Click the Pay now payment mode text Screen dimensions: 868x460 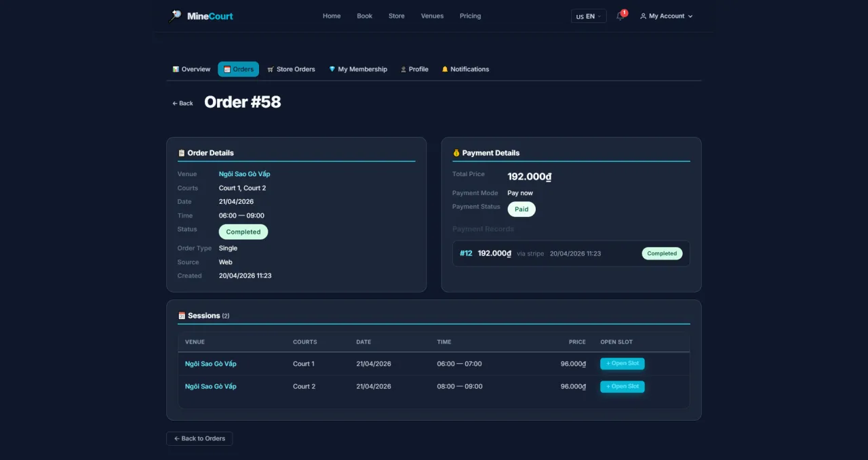coord(520,193)
